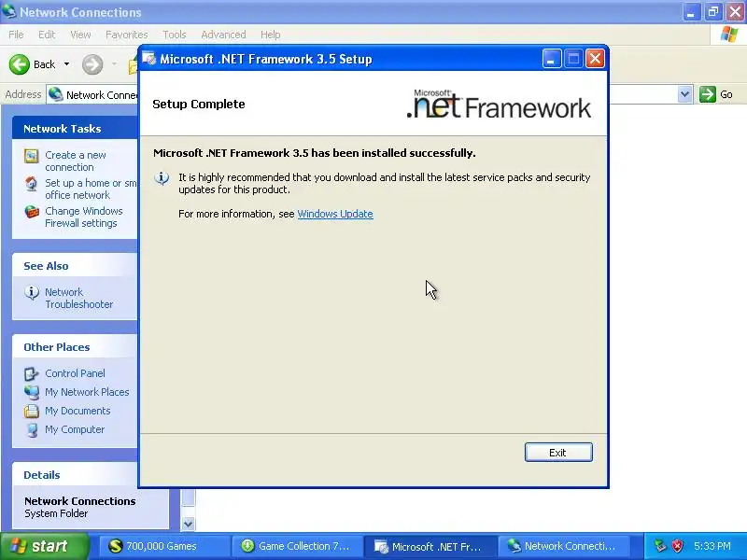
Task: Switch to 700,000 Games taskbar button
Action: 164,546
